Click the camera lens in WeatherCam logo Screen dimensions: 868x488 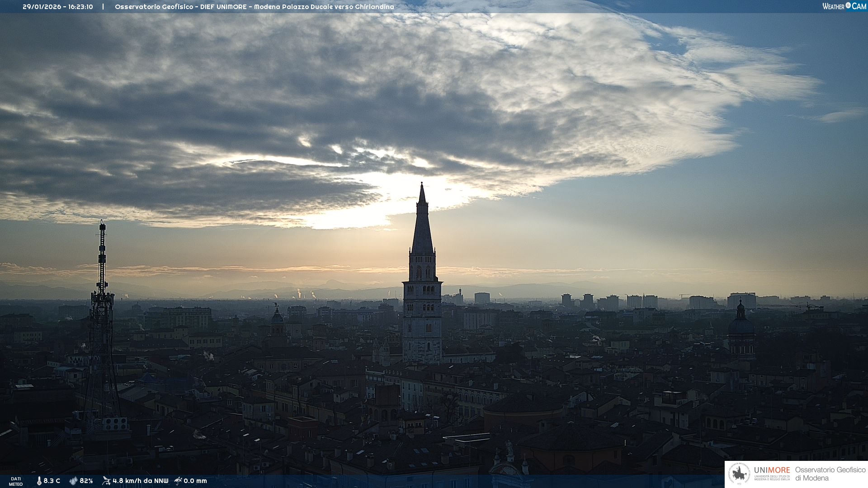[848, 6]
